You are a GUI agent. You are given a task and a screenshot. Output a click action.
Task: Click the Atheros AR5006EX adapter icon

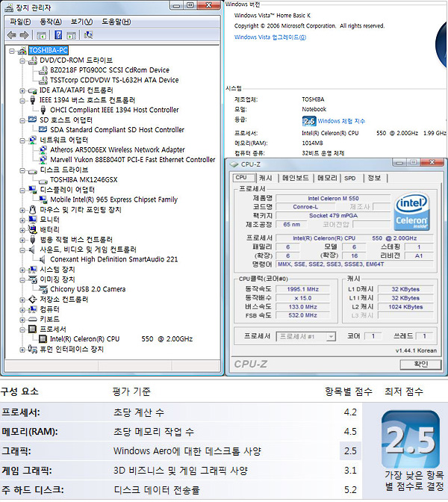point(43,150)
